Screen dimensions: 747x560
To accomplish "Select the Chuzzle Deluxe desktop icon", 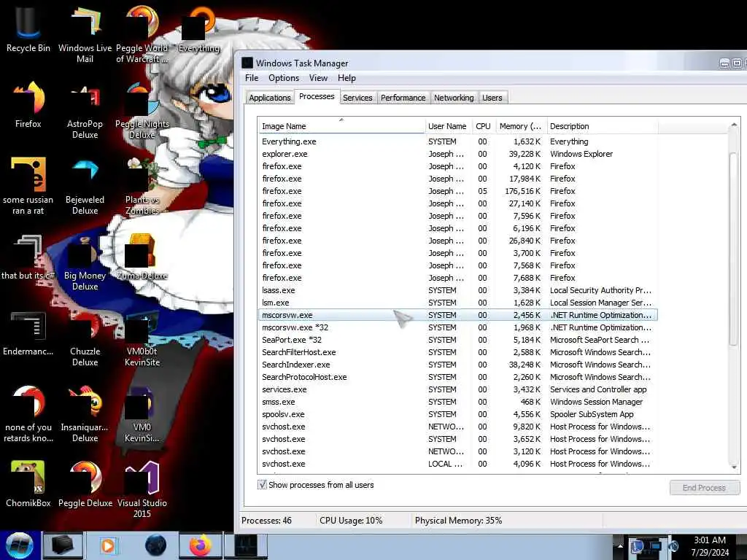I will [x=85, y=338].
